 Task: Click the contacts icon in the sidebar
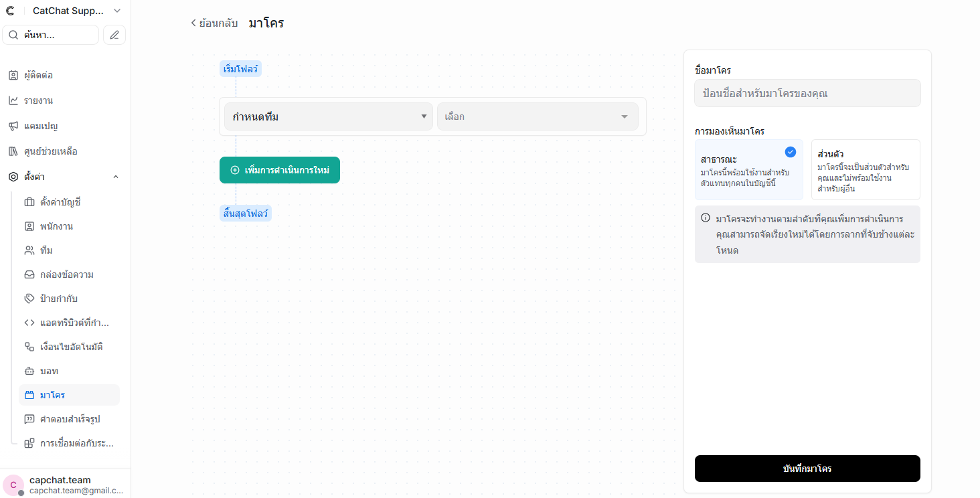[x=13, y=75]
